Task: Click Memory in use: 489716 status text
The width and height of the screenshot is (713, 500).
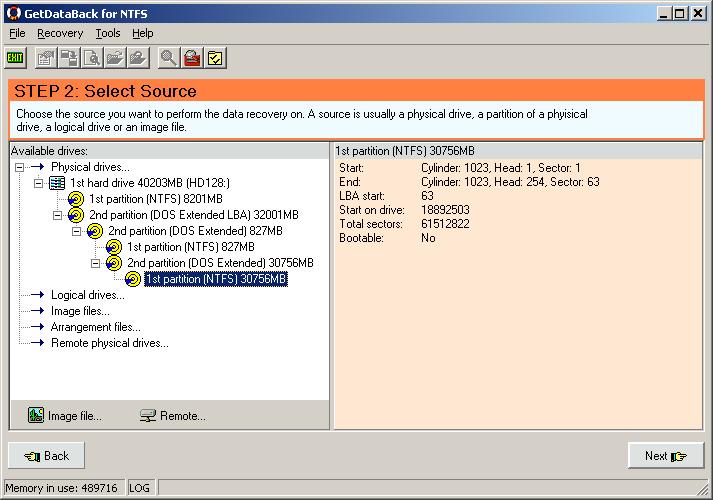Action: click(61, 488)
